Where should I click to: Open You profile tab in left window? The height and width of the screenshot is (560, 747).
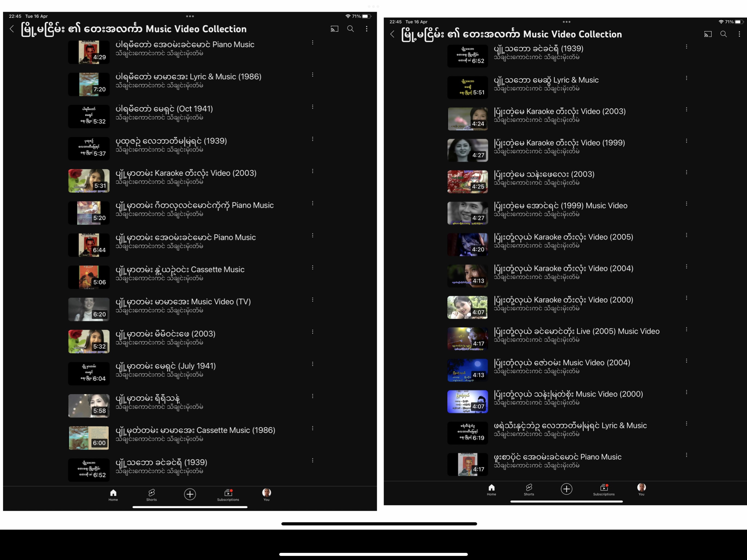(266, 494)
